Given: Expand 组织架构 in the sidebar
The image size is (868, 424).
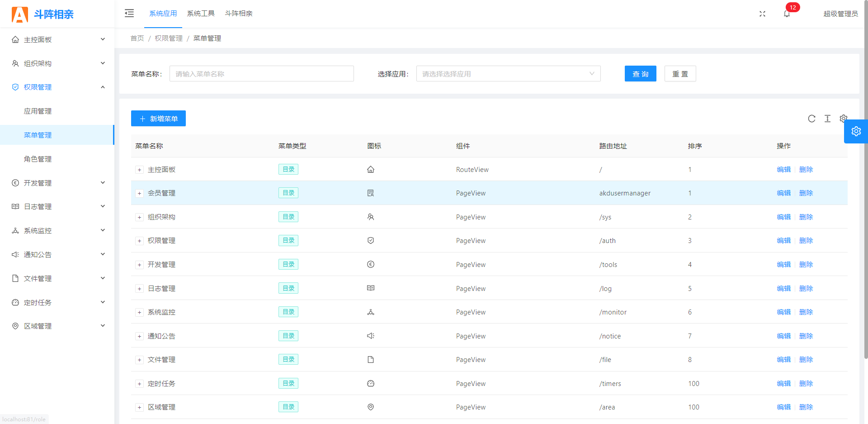Looking at the screenshot, I should click(x=57, y=63).
